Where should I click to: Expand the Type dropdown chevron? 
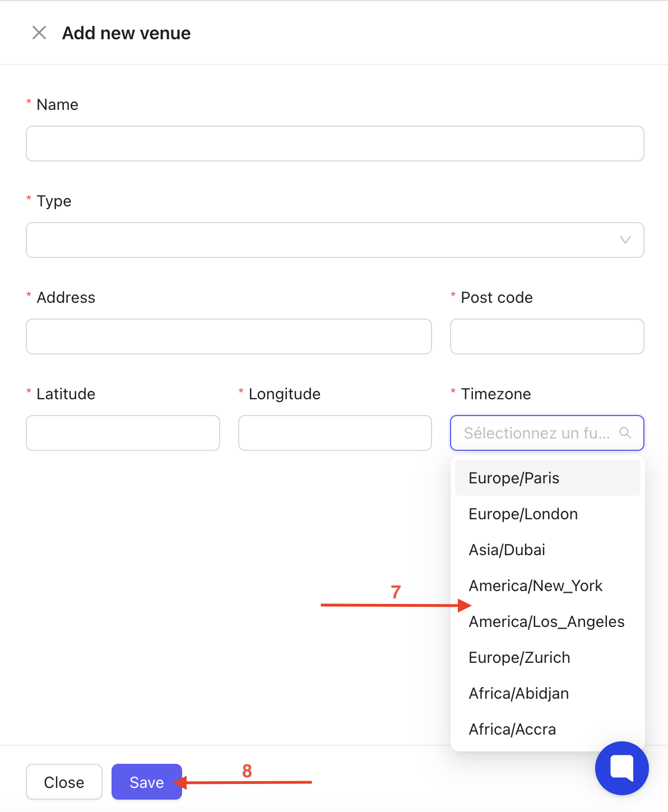pos(625,240)
